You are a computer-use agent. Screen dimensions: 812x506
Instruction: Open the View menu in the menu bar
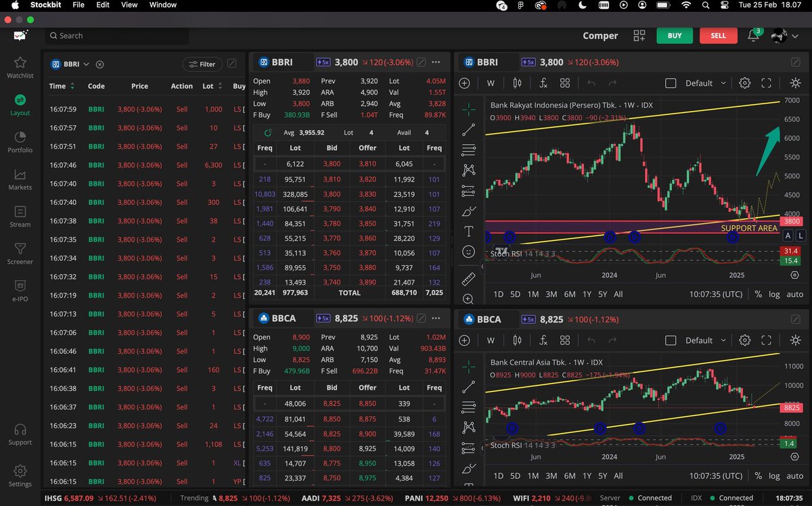(x=129, y=5)
